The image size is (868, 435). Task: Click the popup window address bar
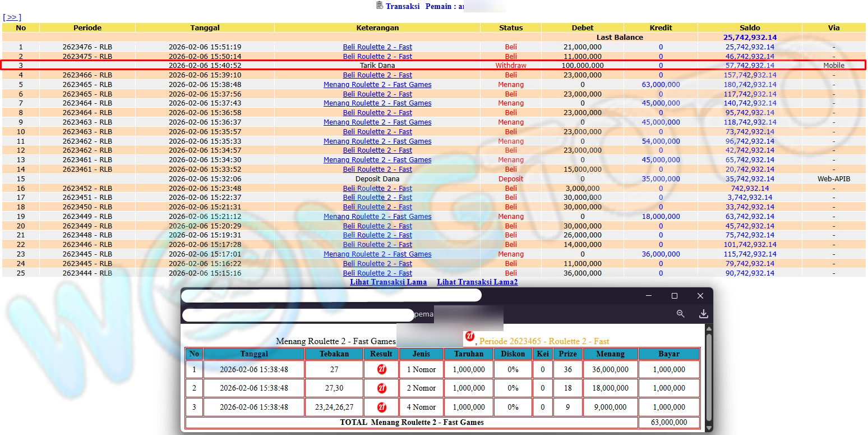[331, 295]
